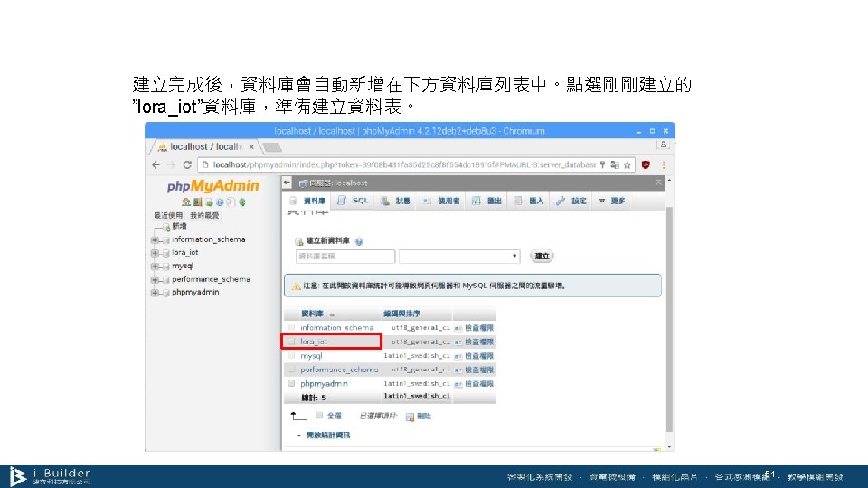Click privileges icon in lora_iot row
868x488 pixels.
pyautogui.click(x=458, y=343)
